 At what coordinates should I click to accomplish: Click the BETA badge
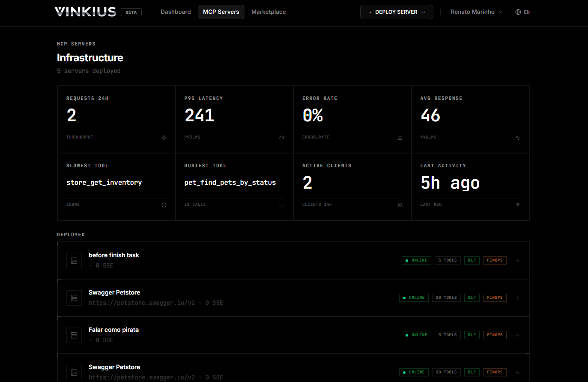(131, 12)
